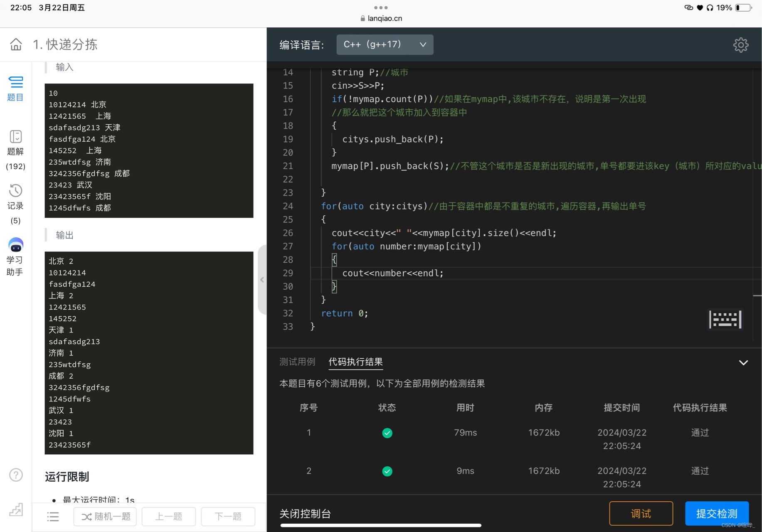The image size is (762, 532).
Task: Collapse the code execution results panel
Action: point(743,362)
